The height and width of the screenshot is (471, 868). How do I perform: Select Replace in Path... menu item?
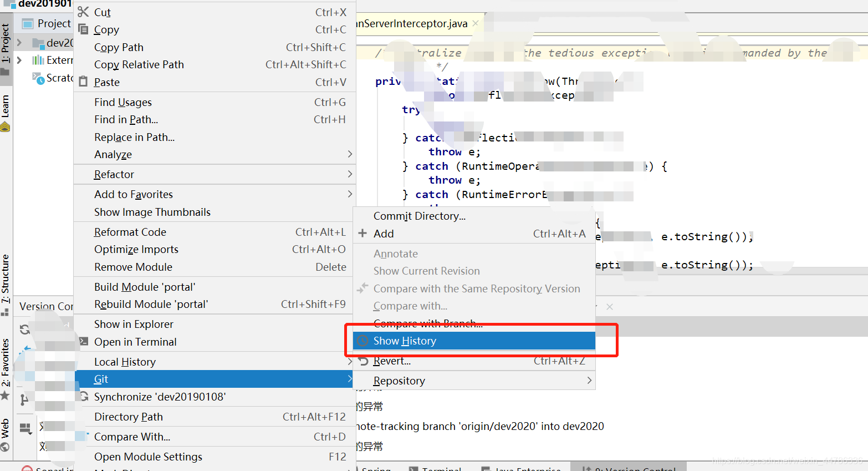(215, 137)
